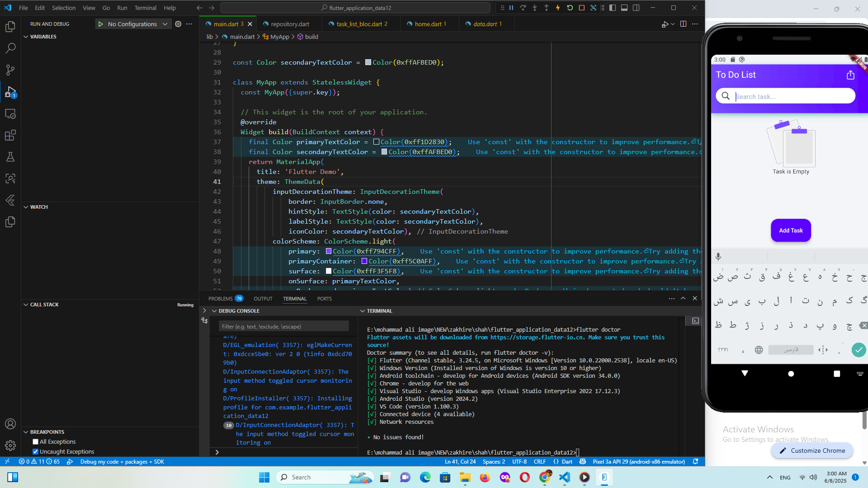The image size is (868, 488).
Task: Open notifications bell in status bar
Action: pos(696,461)
